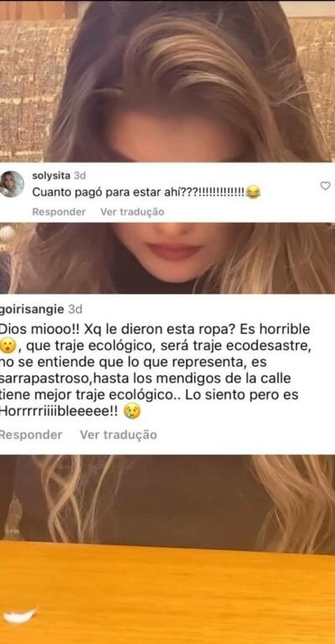
Task: Click Ver tradução under solysita's comment
Action: tap(132, 212)
